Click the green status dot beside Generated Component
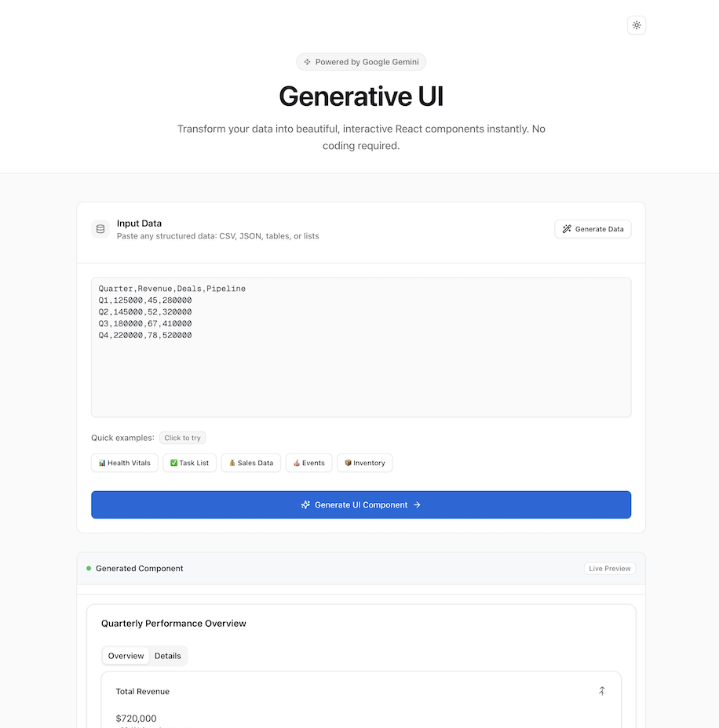 [89, 568]
